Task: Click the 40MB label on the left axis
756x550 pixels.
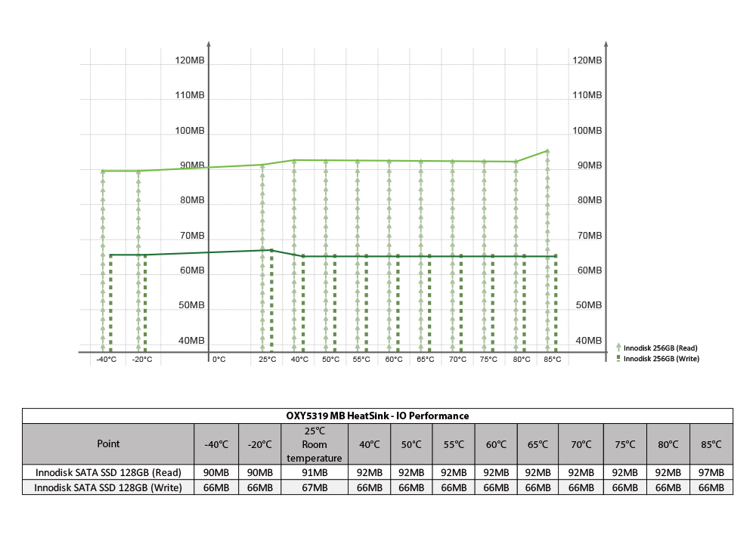Action: (x=191, y=341)
